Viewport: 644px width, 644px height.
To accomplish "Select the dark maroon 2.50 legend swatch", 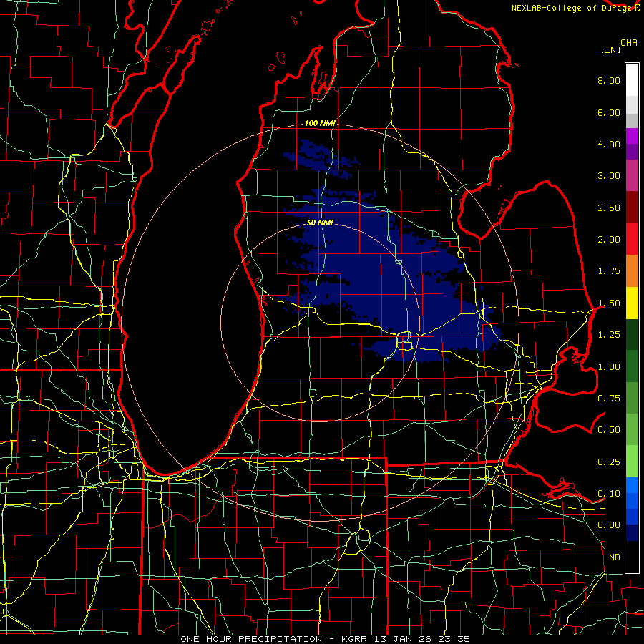I will 632,208.
